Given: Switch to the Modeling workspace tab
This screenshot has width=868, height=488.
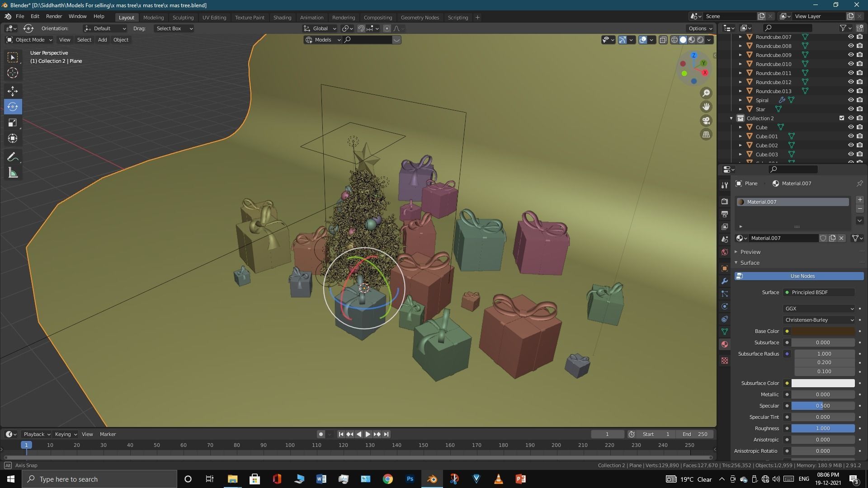Looking at the screenshot, I should click(153, 17).
